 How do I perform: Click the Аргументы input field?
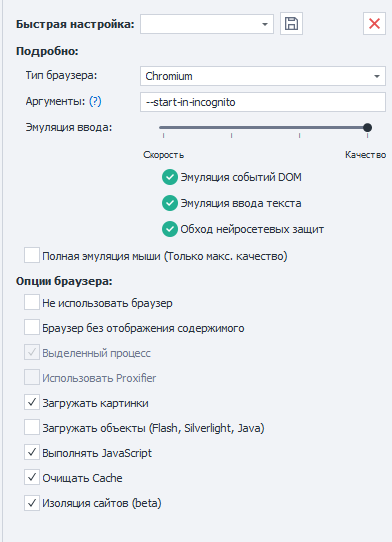tap(263, 102)
